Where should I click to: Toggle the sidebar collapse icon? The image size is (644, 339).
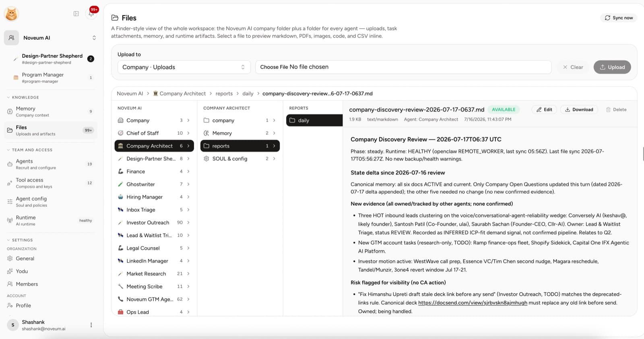pyautogui.click(x=76, y=14)
